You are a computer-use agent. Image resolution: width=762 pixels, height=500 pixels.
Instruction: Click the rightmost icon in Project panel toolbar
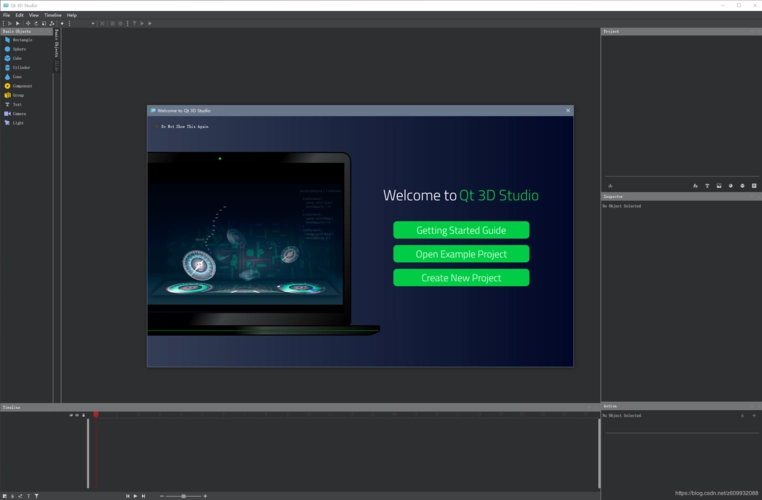coord(754,186)
